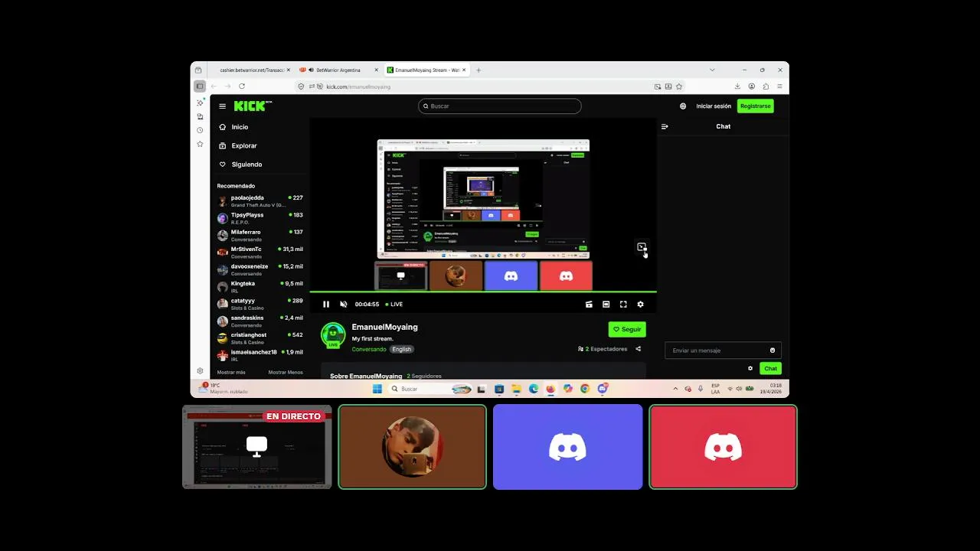Click the KICK logo
This screenshot has height=551, width=980.
[252, 106]
